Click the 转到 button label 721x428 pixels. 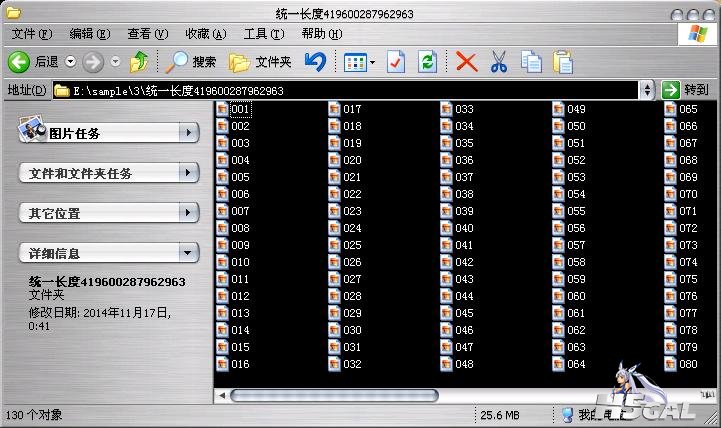[x=696, y=90]
